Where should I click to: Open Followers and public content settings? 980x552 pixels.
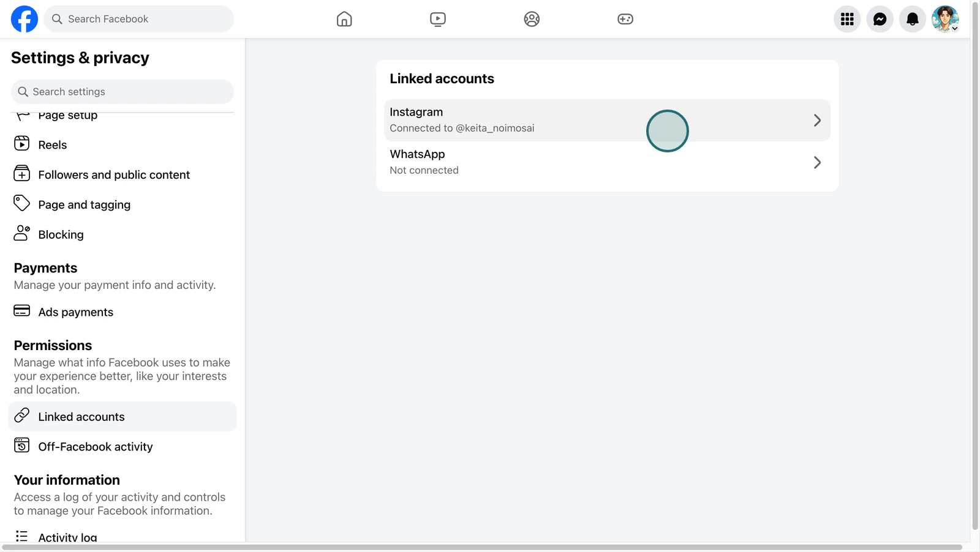[123, 175]
